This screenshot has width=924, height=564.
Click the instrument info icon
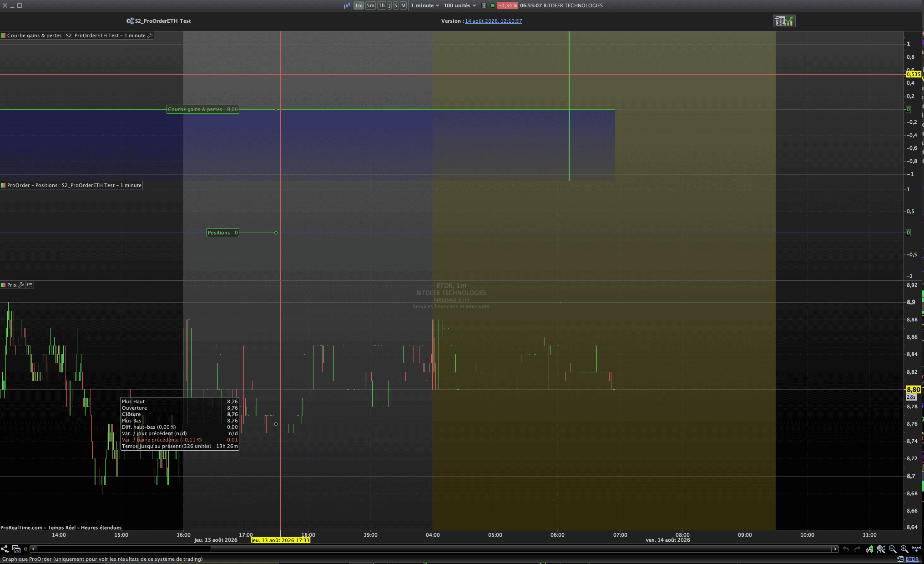pyautogui.click(x=484, y=5)
